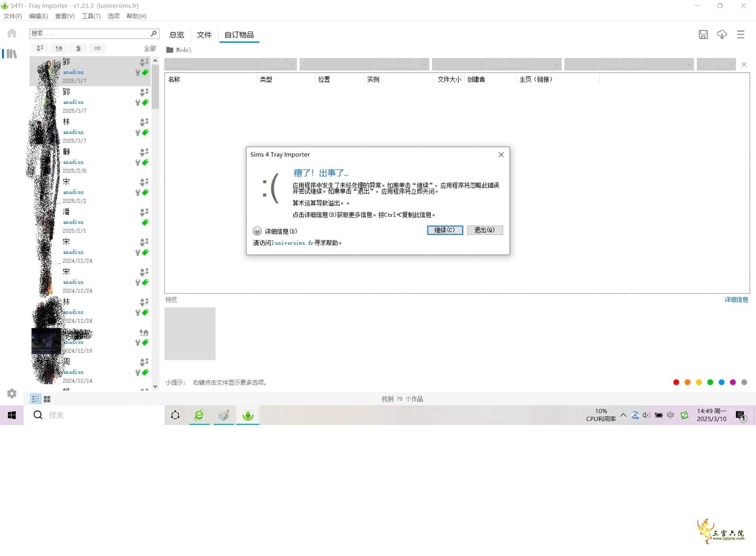Click the Mods folder icon
This screenshot has height=556, width=756.
click(170, 50)
